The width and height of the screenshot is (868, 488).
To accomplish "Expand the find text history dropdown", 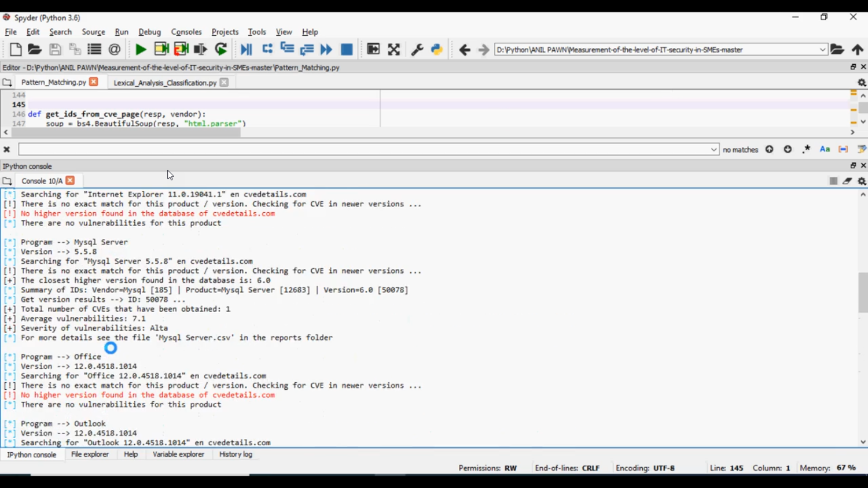I will 714,149.
